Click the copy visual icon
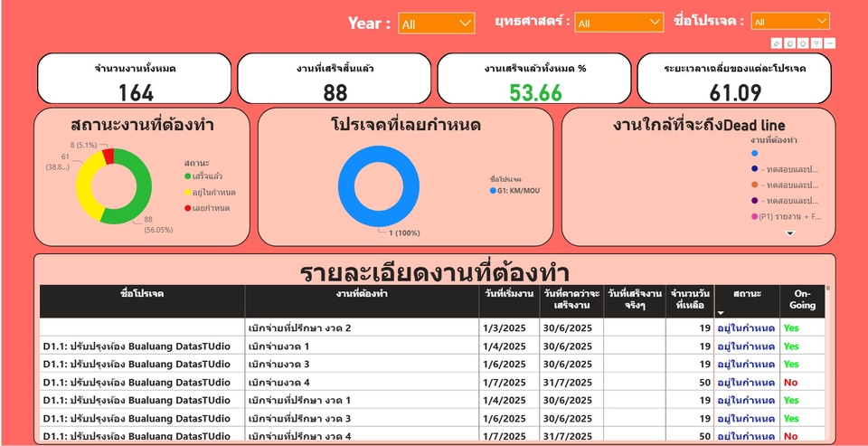The height and width of the screenshot is (446, 868). click(790, 43)
